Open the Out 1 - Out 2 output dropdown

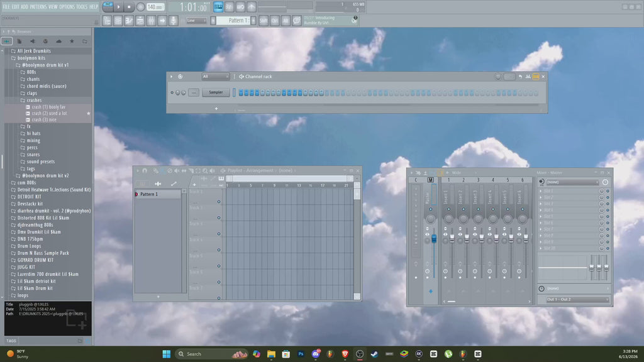tap(577, 299)
